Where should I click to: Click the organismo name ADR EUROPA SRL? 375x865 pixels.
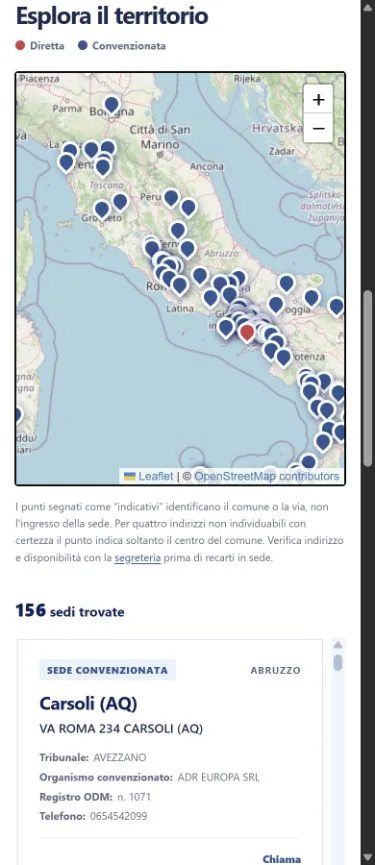click(x=218, y=777)
